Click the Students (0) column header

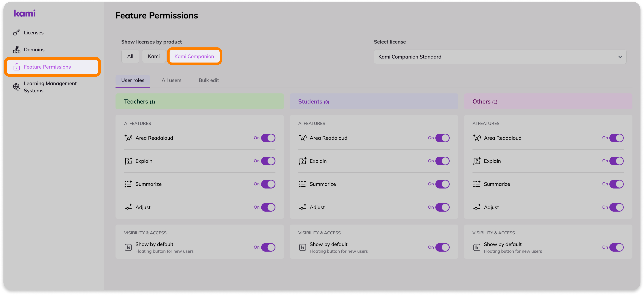tap(374, 101)
